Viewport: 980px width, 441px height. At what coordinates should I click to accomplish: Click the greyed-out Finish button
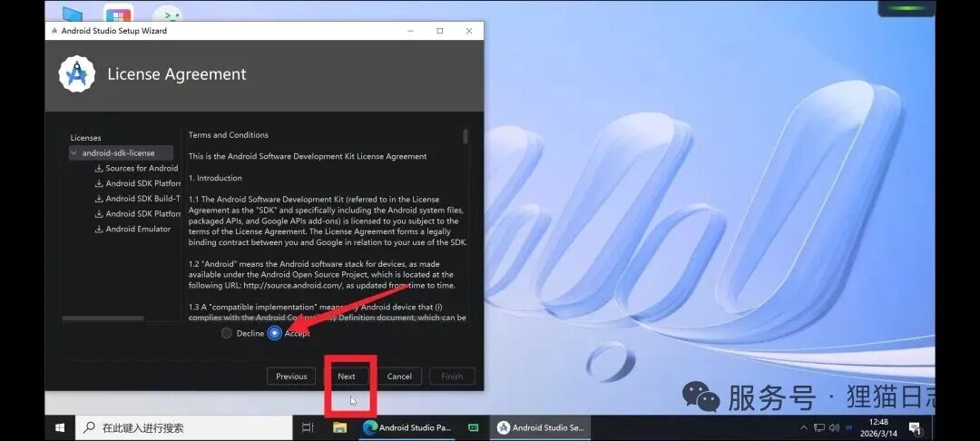452,376
